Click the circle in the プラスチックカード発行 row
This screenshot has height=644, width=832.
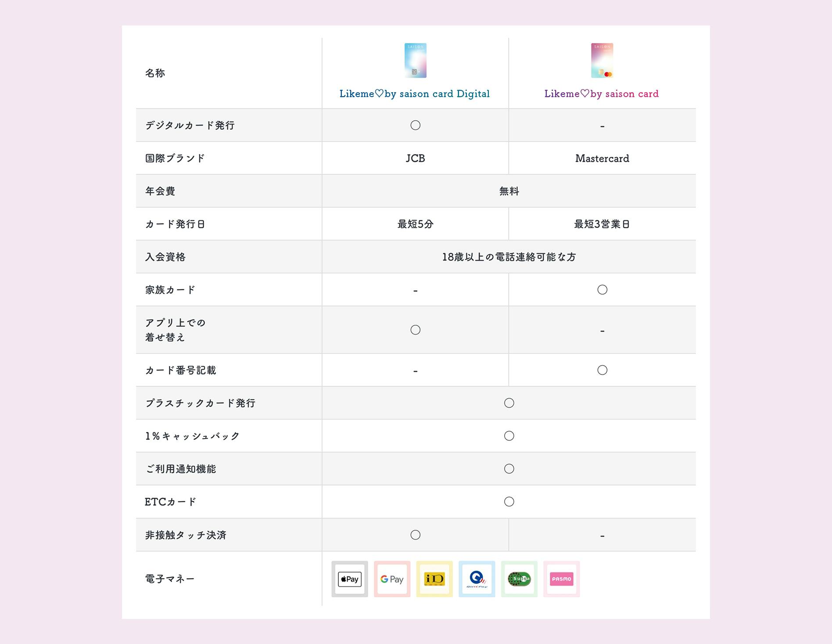pyautogui.click(x=509, y=403)
